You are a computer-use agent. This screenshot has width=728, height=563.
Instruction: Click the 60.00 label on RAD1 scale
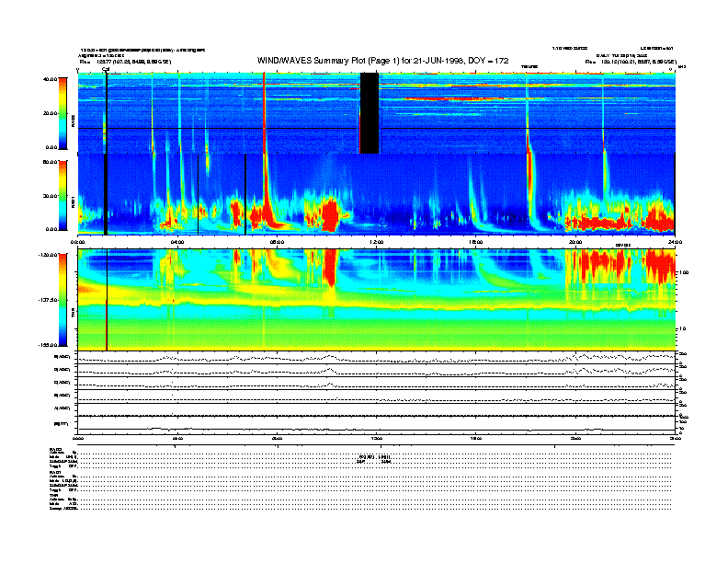pos(50,162)
